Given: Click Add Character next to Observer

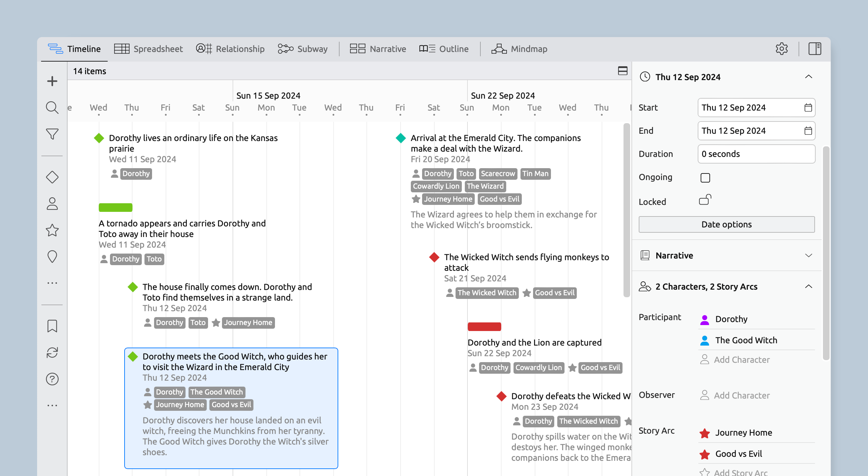Looking at the screenshot, I should tap(741, 396).
